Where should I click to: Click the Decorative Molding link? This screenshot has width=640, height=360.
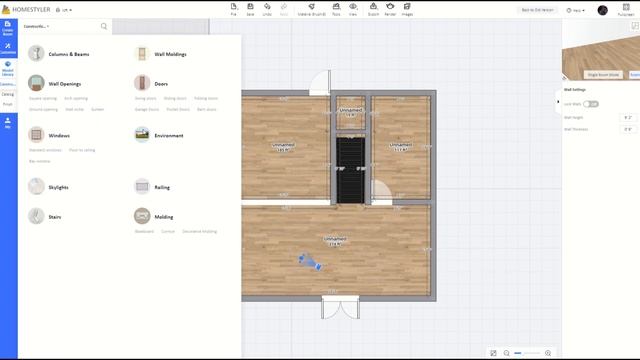tap(200, 231)
